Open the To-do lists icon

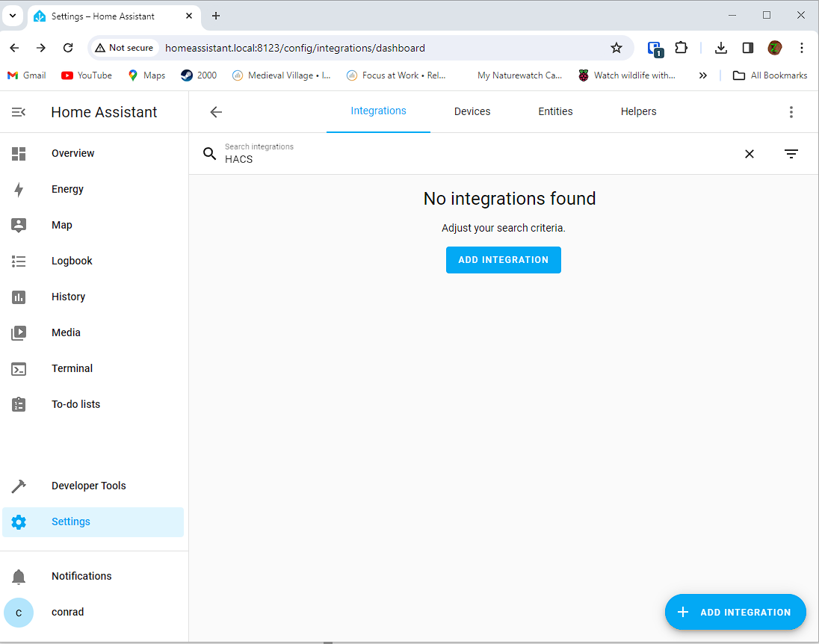point(19,404)
